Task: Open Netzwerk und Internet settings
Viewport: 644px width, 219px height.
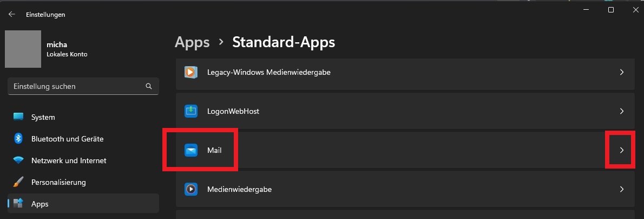Action: [69, 160]
